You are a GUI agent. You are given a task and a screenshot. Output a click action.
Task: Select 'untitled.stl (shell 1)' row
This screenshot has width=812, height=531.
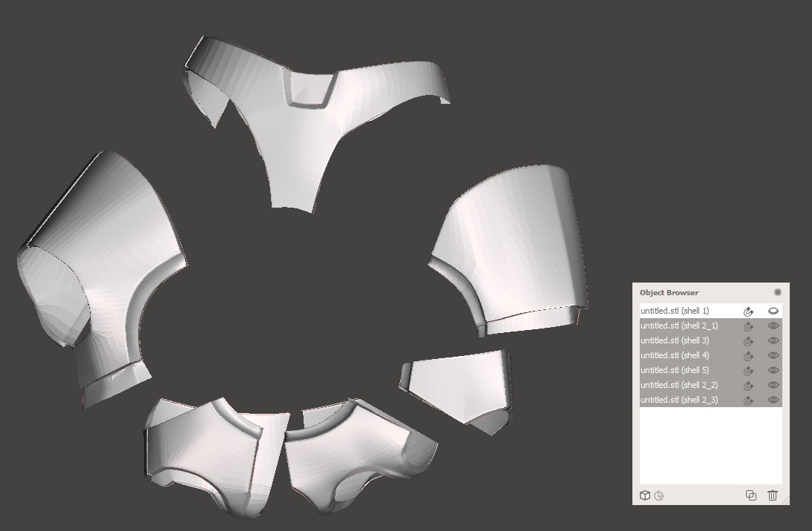tap(710, 311)
